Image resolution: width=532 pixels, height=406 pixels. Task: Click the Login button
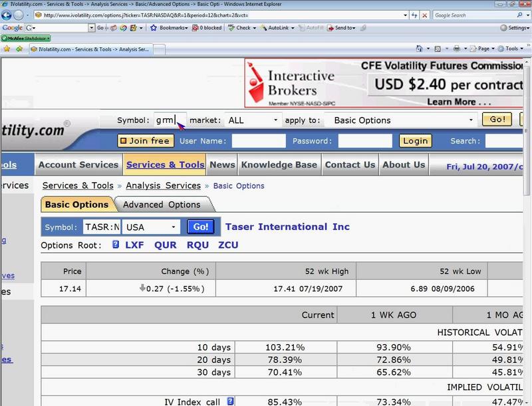[415, 141]
